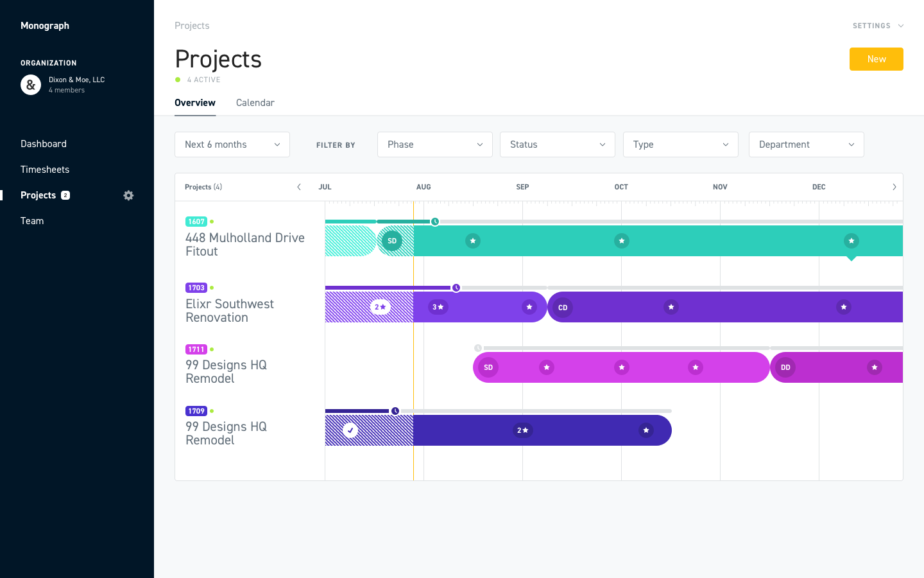Select the first star milestone on Mulholland bar
Viewport: 924px width, 578px height.
coord(473,241)
